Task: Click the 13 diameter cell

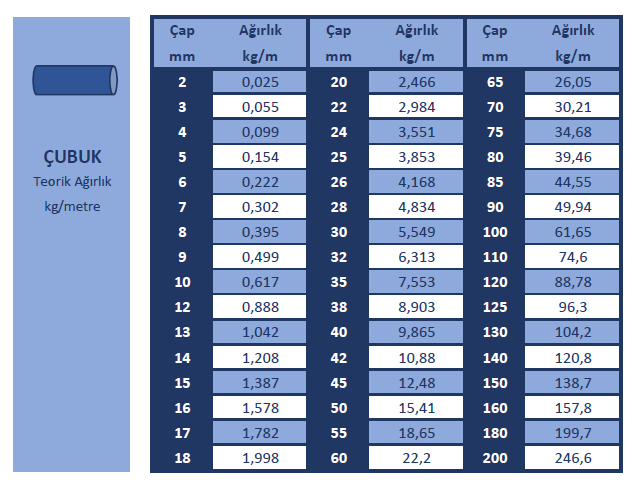Action: [x=182, y=333]
